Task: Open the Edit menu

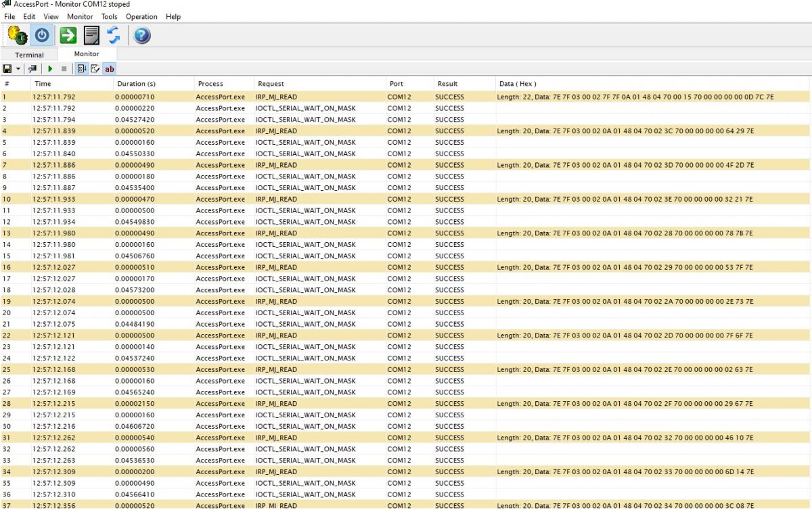Action: 29,16
